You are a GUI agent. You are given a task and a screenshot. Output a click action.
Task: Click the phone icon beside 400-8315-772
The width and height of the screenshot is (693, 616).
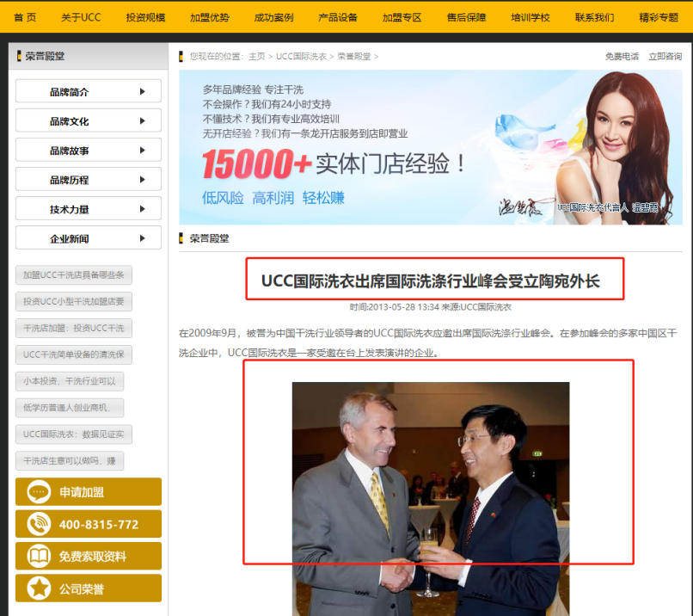point(39,524)
